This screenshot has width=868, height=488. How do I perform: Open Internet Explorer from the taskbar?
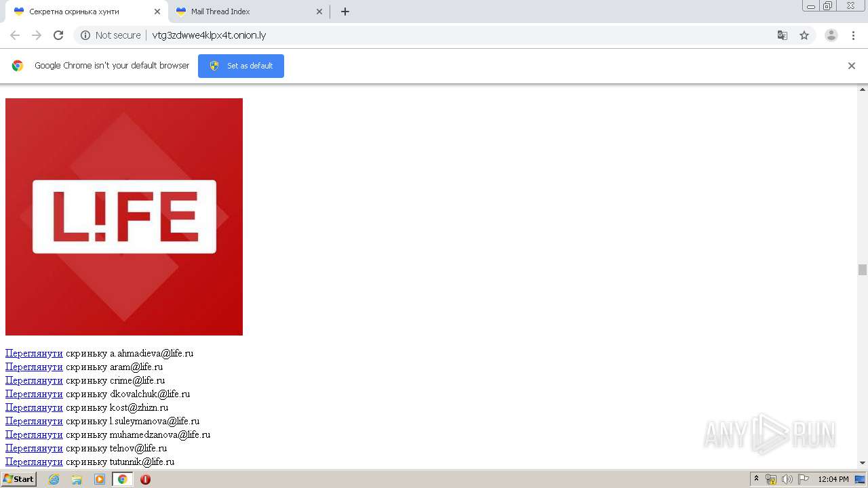pos(54,479)
